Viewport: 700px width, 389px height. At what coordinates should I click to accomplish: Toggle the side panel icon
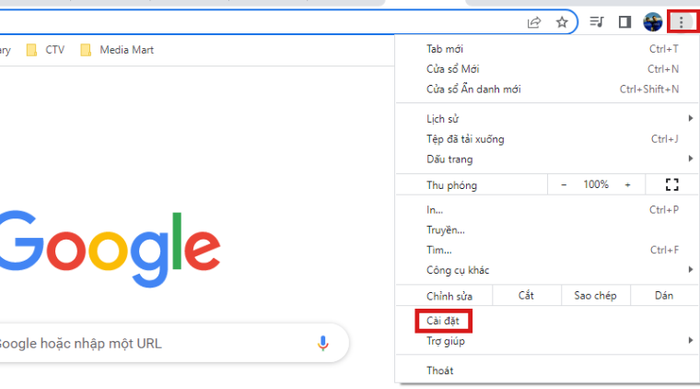(x=625, y=21)
